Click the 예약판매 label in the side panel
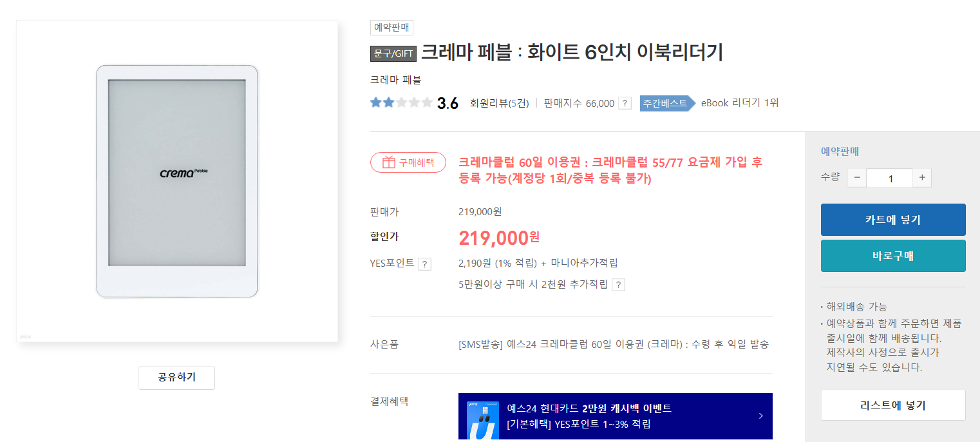This screenshot has height=442, width=980. pos(840,151)
